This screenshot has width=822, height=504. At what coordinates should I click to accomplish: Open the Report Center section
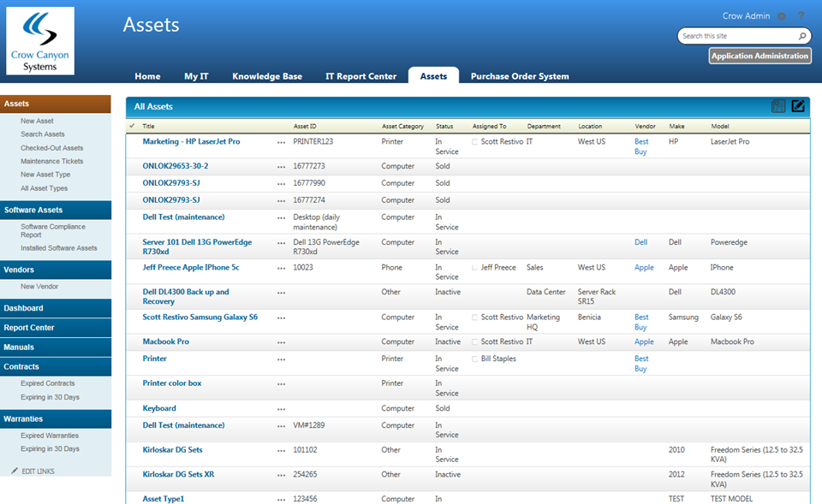point(56,328)
